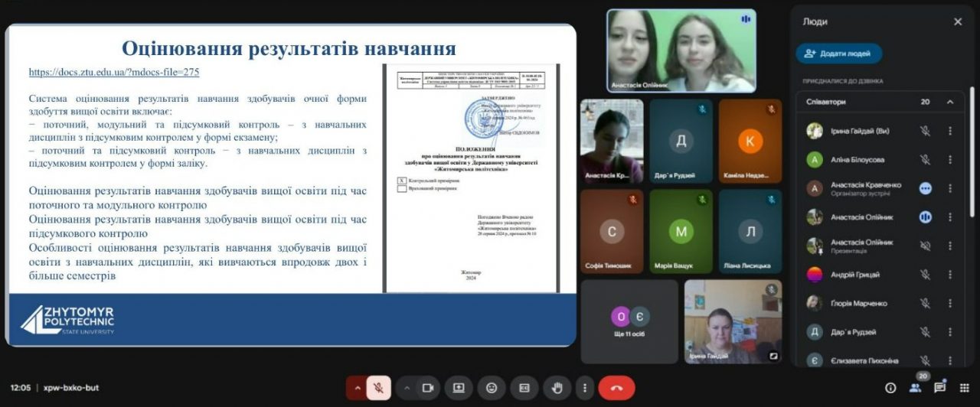Select Ірина Гайдай video tile
Screen dimensions: 980x407
[733, 321]
